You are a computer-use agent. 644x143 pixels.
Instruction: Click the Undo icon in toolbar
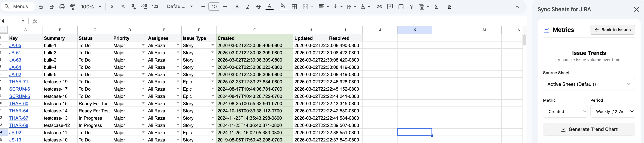click(41, 7)
